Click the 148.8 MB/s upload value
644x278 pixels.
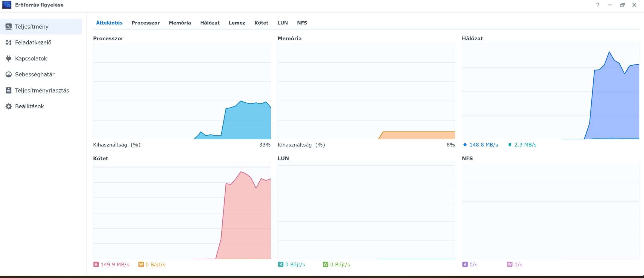point(483,145)
